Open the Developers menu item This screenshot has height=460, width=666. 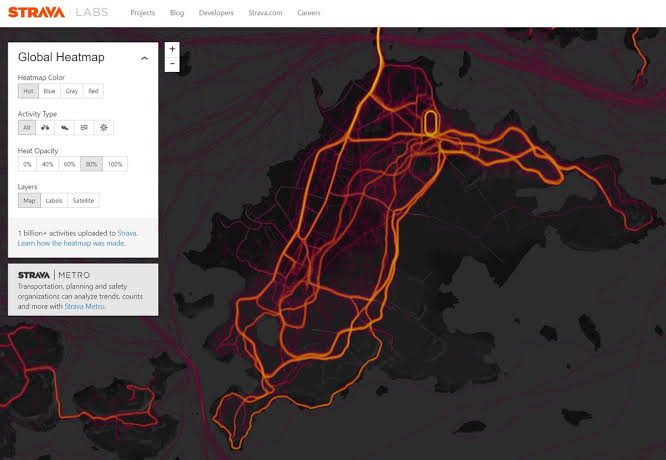[x=216, y=13]
